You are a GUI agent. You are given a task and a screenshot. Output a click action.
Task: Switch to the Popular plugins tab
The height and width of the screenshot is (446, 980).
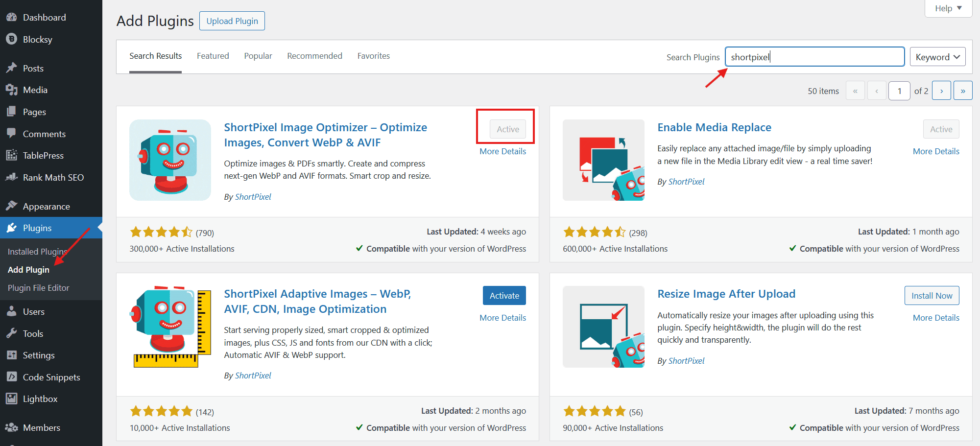[x=258, y=56]
